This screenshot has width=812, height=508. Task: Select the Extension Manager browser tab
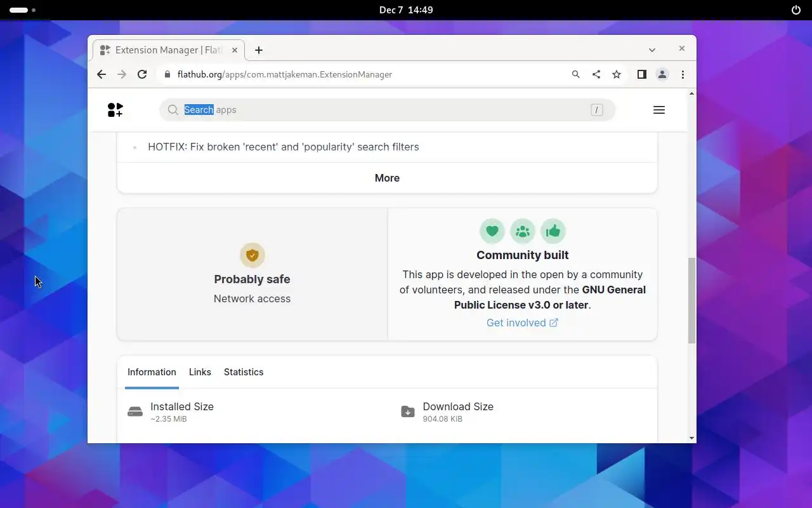169,50
